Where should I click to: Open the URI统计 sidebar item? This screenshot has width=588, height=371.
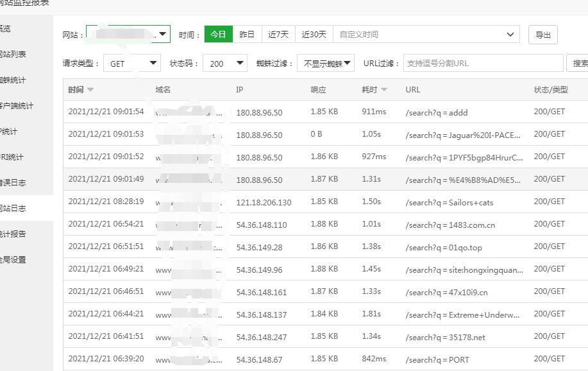click(12, 157)
